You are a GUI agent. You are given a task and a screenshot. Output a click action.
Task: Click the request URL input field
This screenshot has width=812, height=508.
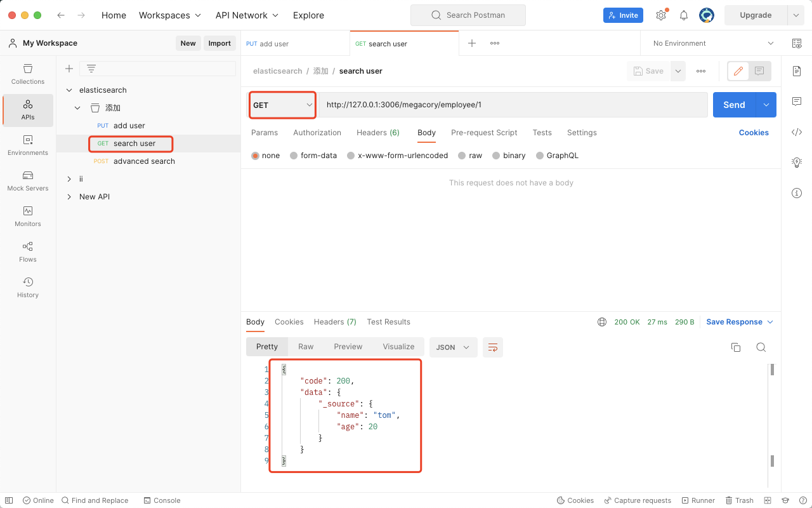click(507, 105)
